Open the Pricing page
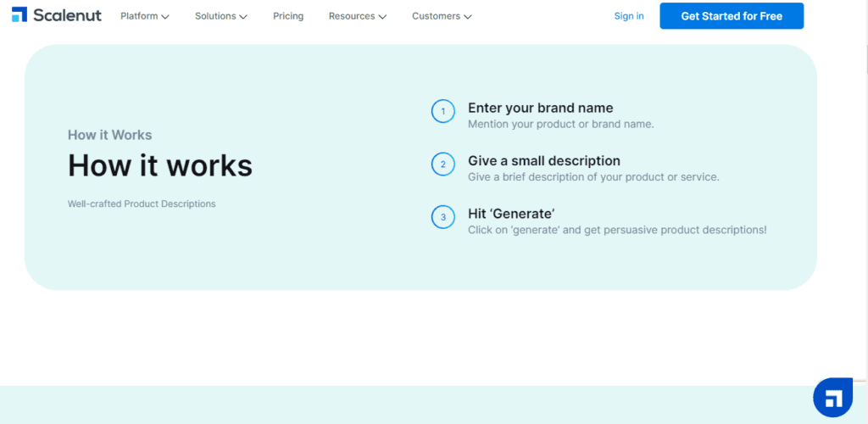 (288, 16)
